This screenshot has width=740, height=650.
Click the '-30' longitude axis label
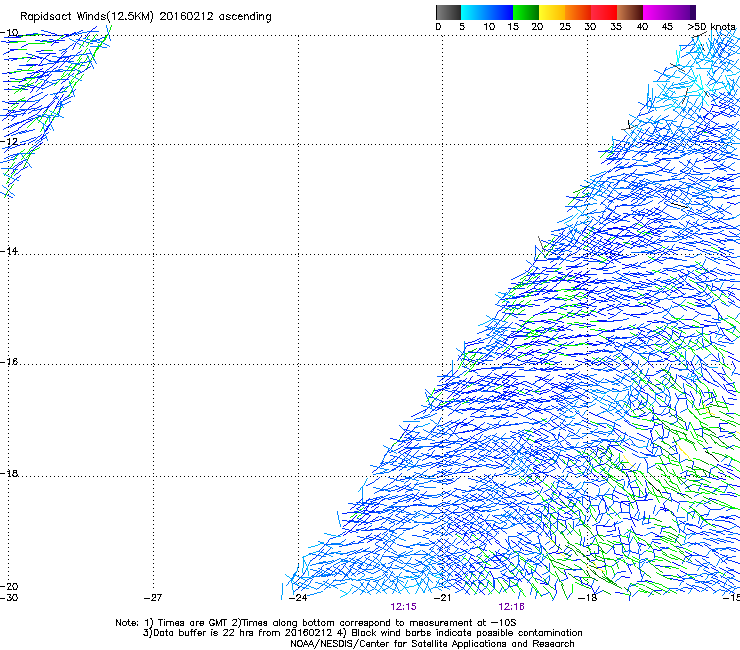(x=9, y=598)
